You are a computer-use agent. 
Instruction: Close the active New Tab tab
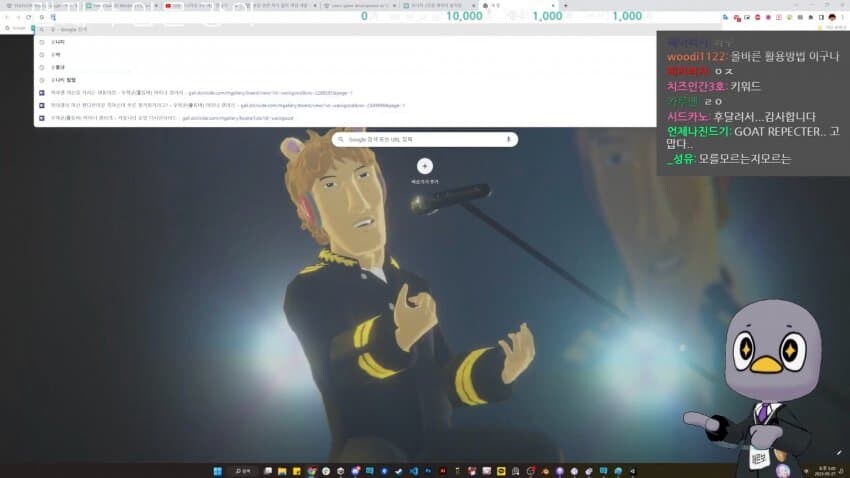coord(553,5)
